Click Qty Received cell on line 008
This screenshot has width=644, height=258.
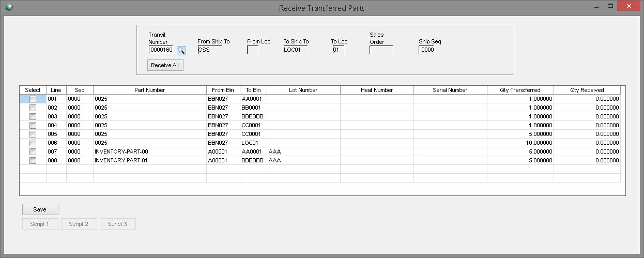(x=587, y=161)
